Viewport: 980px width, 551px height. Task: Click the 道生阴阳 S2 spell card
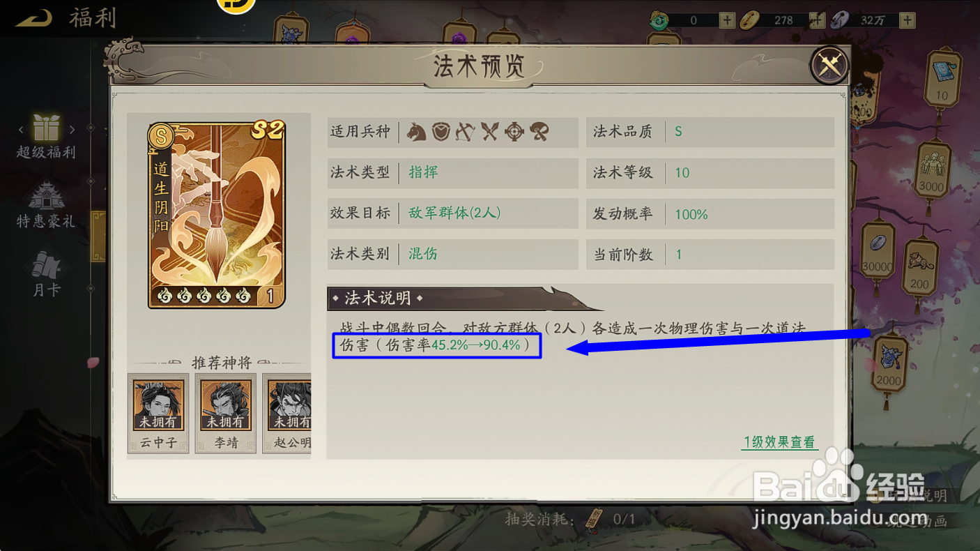217,215
